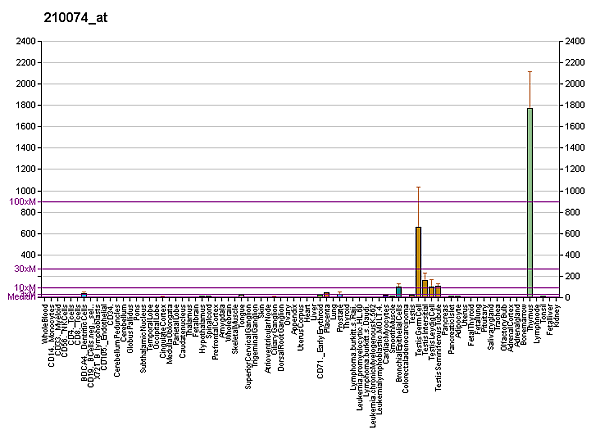The image size is (600, 434).
Task: Click the 10xM purple threshold label
Action: [x=25, y=288]
